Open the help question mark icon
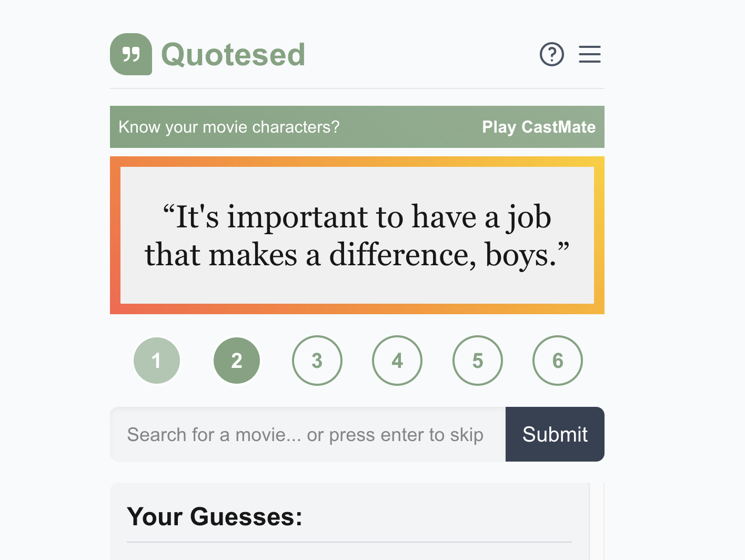Screen dimensions: 745x560 point(551,54)
